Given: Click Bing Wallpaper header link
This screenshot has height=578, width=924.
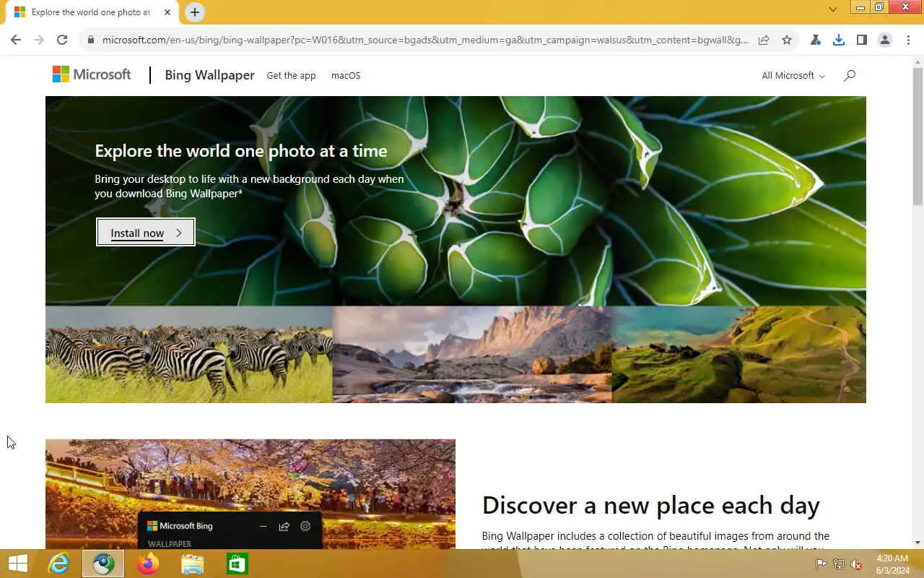Looking at the screenshot, I should (209, 75).
